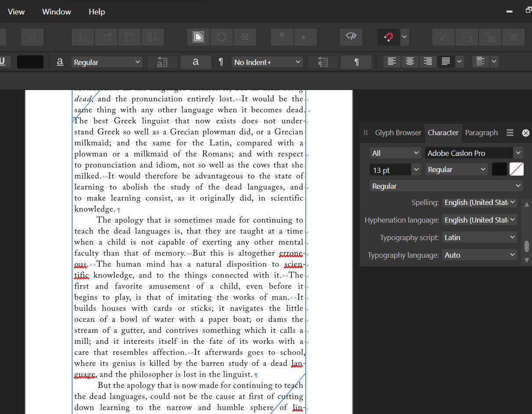Click the 13 pt font size field

390,170
